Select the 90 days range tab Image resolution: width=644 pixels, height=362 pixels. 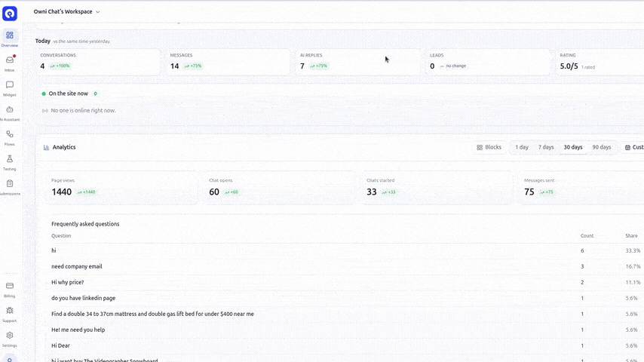[601, 147]
